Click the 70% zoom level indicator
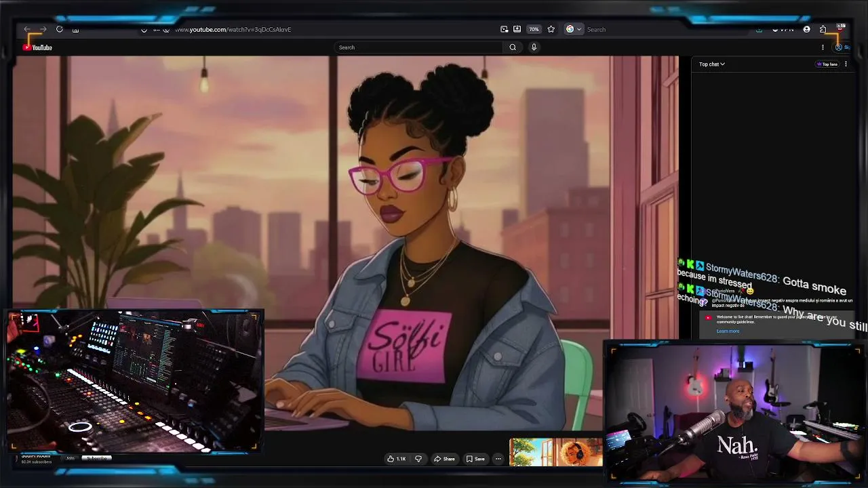 coord(534,29)
